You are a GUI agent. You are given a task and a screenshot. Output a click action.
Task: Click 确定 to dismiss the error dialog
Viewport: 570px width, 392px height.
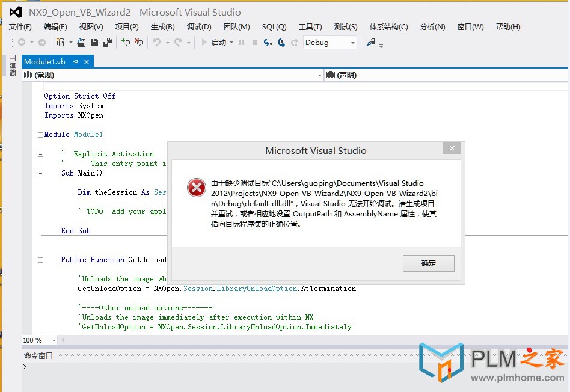tap(429, 263)
